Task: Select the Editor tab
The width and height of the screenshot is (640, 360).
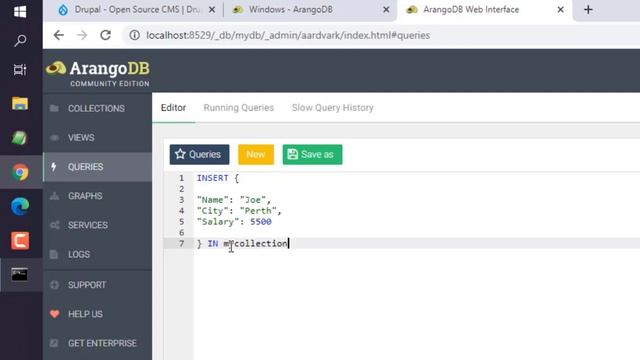Action: click(173, 108)
